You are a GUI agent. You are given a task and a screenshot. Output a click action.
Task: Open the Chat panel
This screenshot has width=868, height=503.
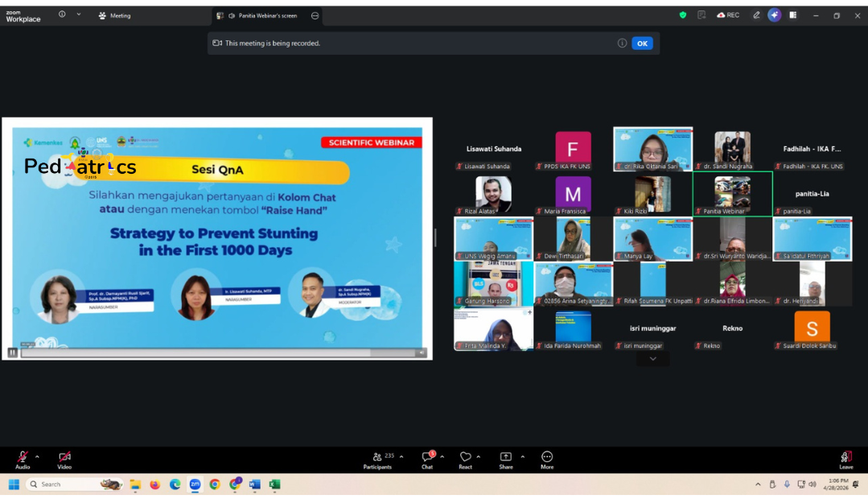click(x=427, y=457)
